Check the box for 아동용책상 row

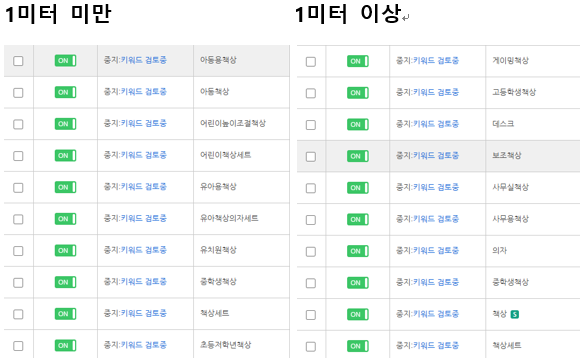[18, 61]
